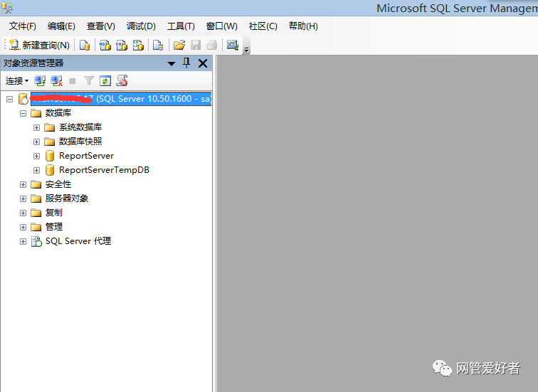This screenshot has height=392, width=538.
Task: Close the 对象资源管理器 panel
Action: (203, 63)
